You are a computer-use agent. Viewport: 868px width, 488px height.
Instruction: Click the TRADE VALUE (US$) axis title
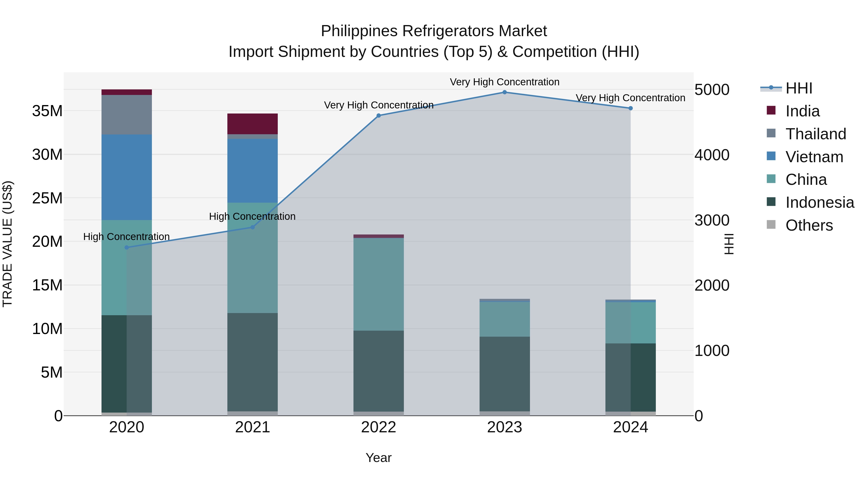(7, 244)
